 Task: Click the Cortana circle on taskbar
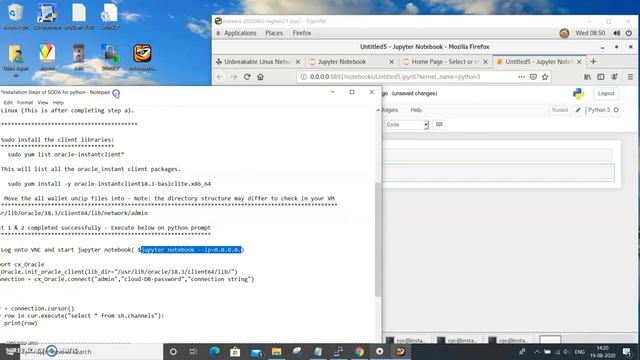(173, 351)
